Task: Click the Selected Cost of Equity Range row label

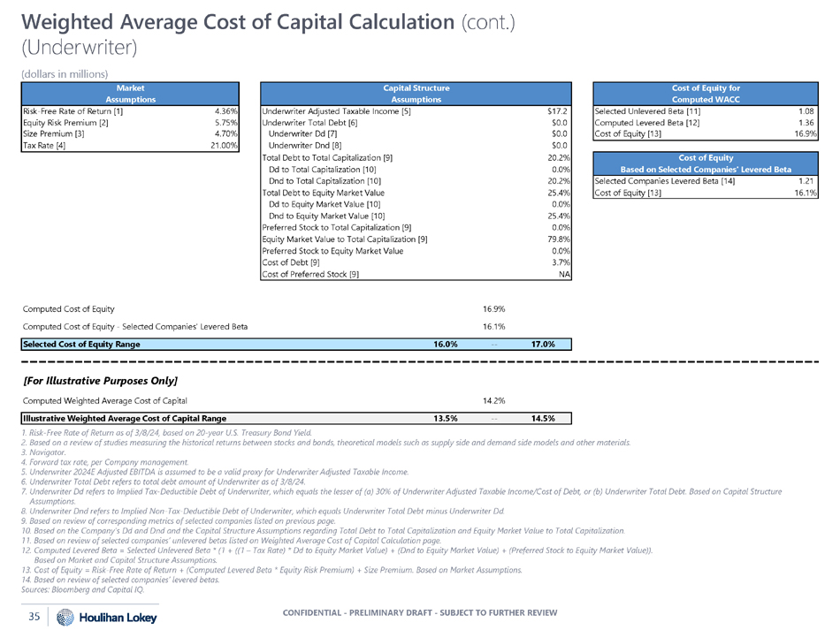Action: tap(80, 344)
